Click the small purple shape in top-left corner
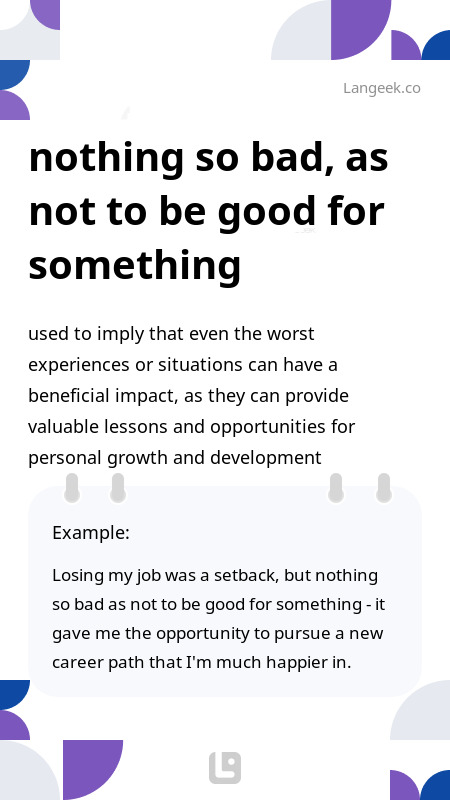Screen dimensions: 450x800 coord(47,12)
